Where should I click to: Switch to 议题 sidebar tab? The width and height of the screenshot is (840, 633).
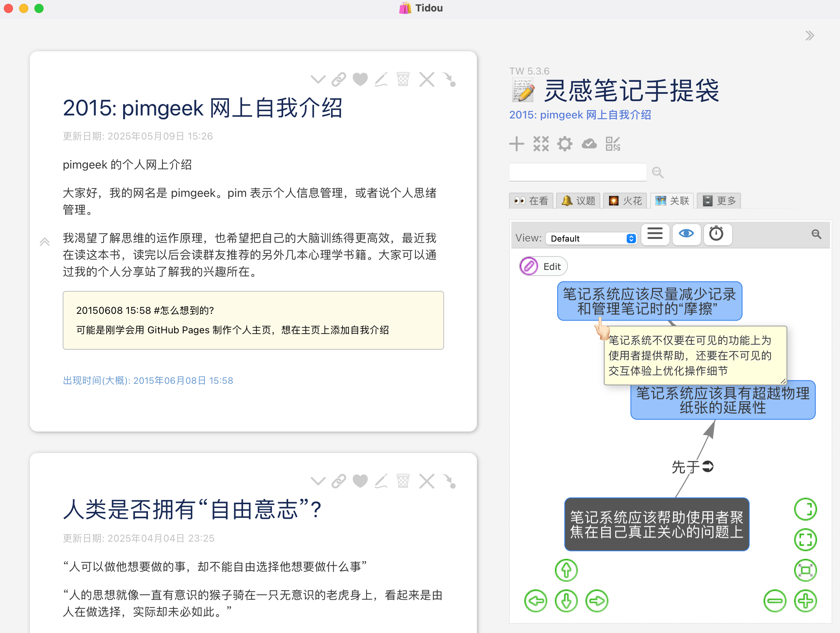(x=578, y=201)
